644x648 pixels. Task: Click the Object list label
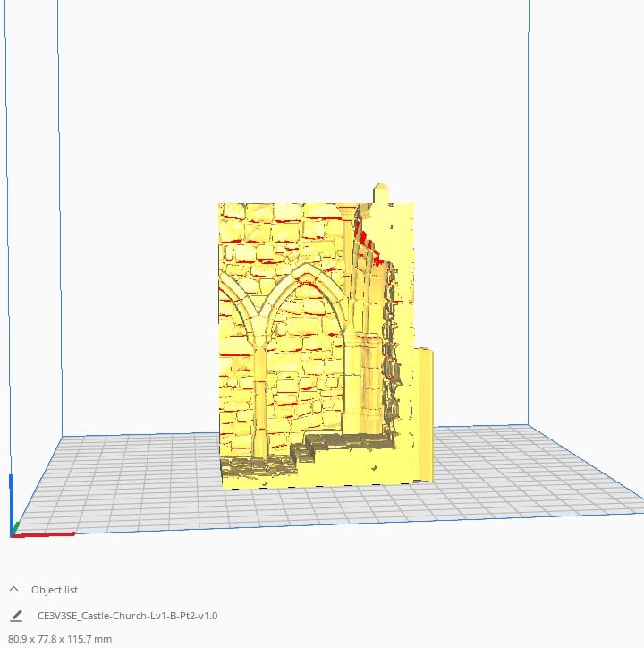[55, 590]
